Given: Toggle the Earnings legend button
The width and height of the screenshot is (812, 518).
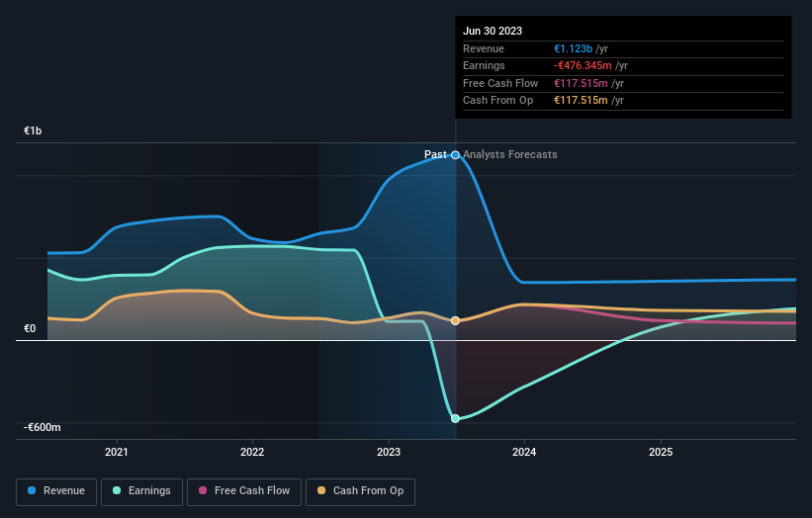Looking at the screenshot, I should coord(141,491).
